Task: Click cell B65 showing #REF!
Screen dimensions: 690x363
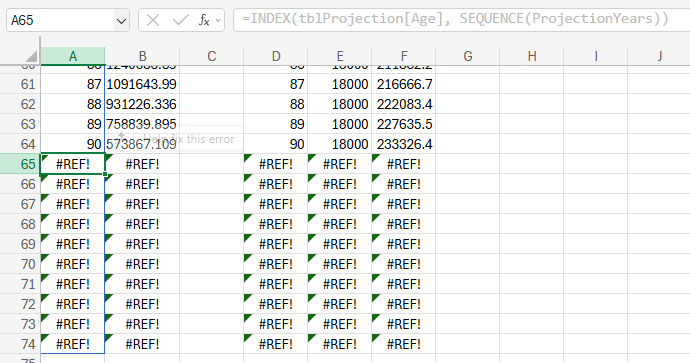Action: [x=142, y=164]
